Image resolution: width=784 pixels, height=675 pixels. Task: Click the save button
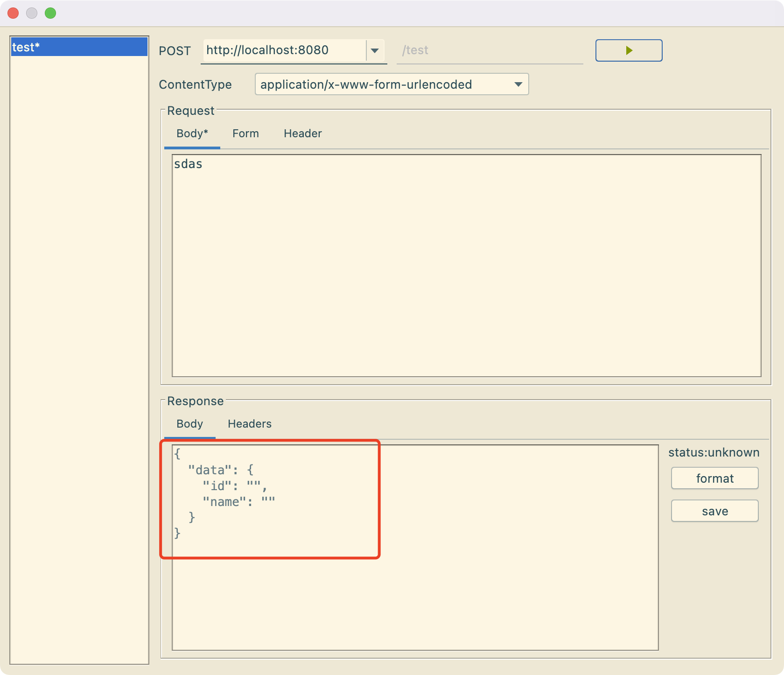[714, 511]
